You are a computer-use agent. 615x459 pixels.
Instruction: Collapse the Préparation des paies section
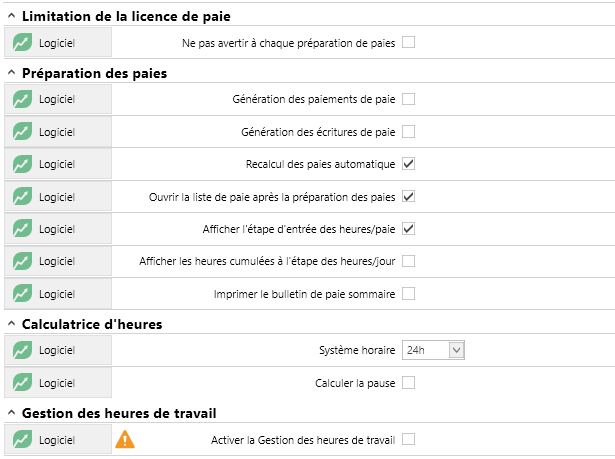tap(12, 73)
